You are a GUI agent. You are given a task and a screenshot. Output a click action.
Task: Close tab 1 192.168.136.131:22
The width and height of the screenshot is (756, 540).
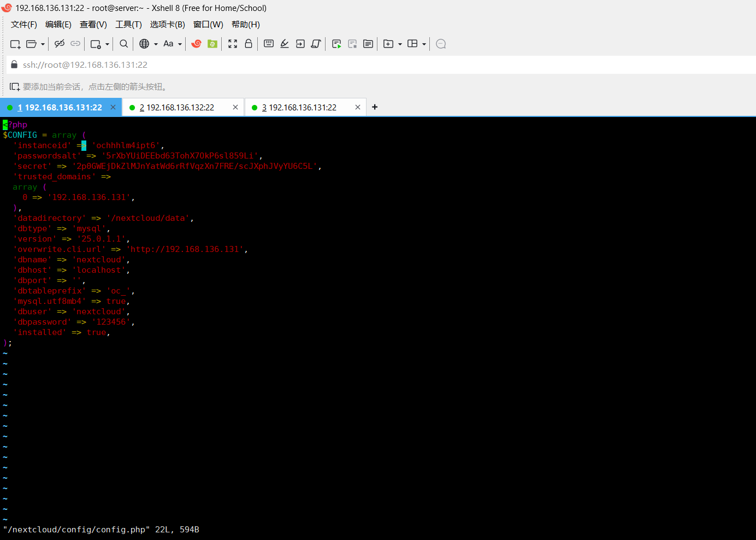[x=113, y=107]
